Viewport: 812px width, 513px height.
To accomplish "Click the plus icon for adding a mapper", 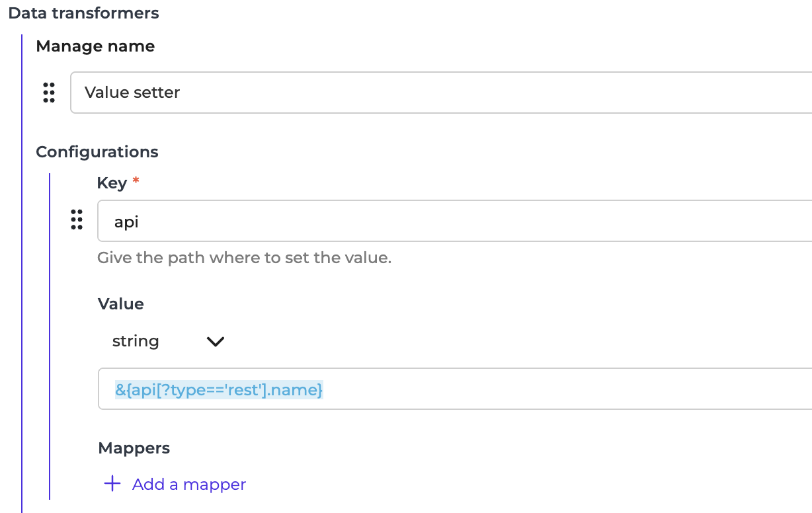I will pyautogui.click(x=112, y=484).
